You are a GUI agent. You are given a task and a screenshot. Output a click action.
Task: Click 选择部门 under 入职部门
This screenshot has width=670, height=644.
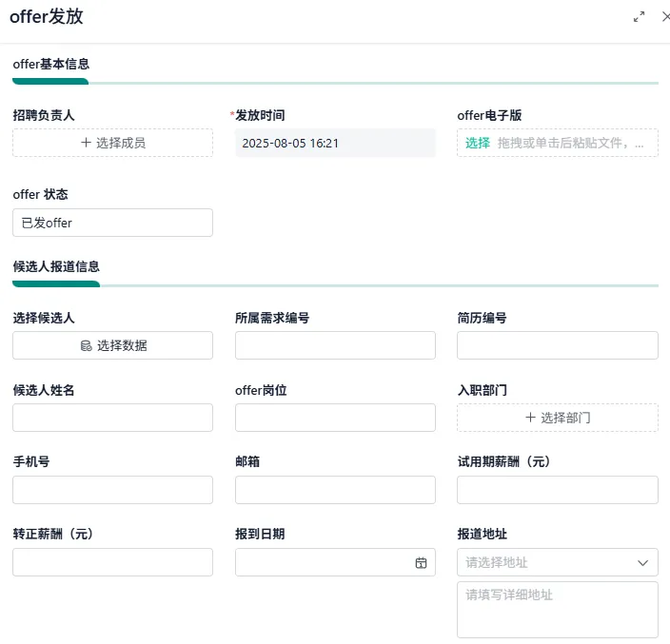(557, 418)
